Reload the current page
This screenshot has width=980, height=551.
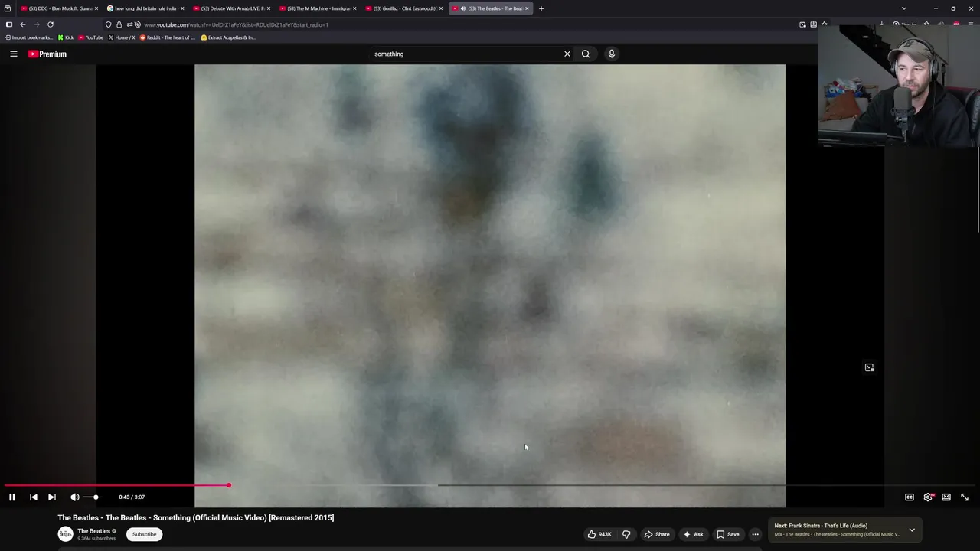coord(51,24)
